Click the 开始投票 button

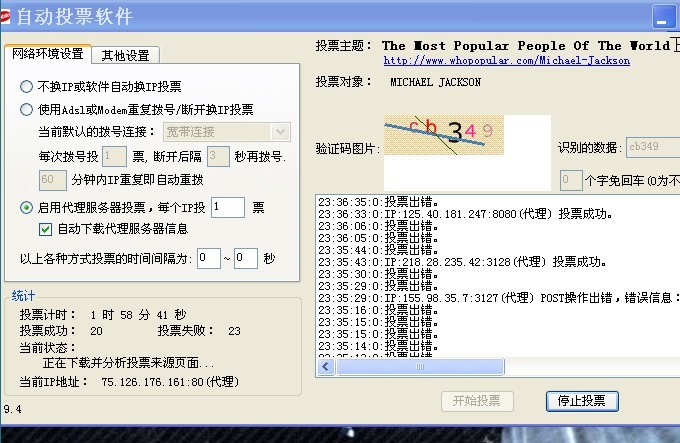[x=476, y=401]
